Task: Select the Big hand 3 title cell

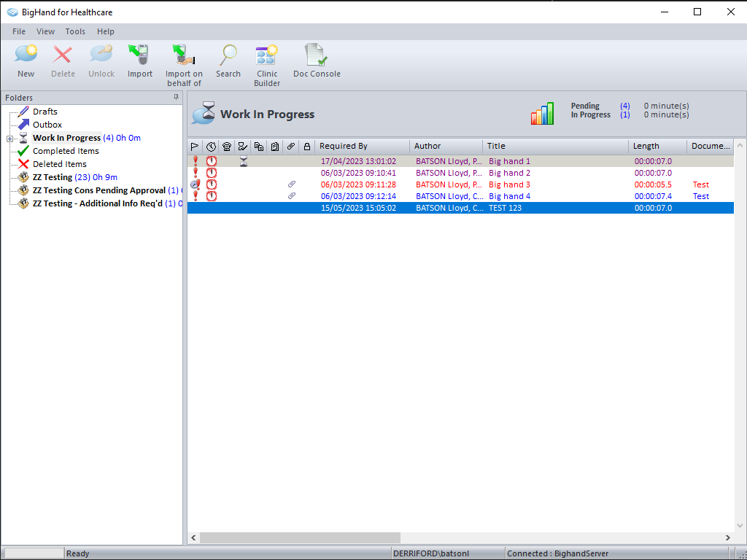Action: [509, 184]
